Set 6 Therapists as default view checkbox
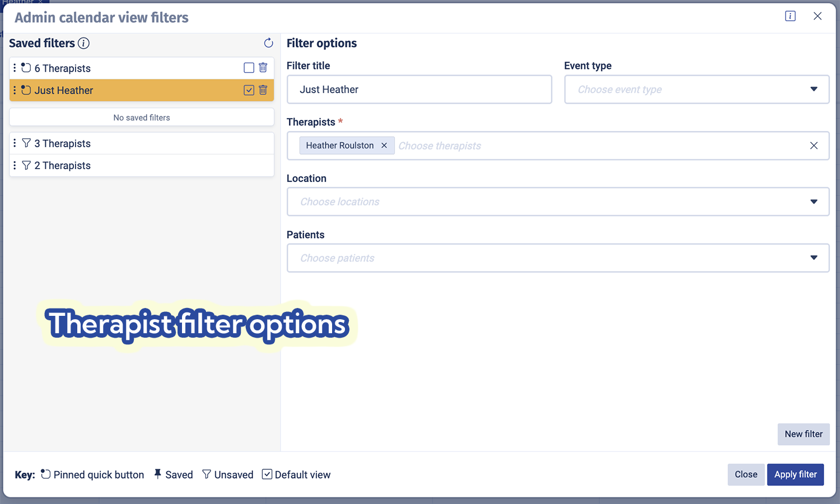 (x=249, y=68)
